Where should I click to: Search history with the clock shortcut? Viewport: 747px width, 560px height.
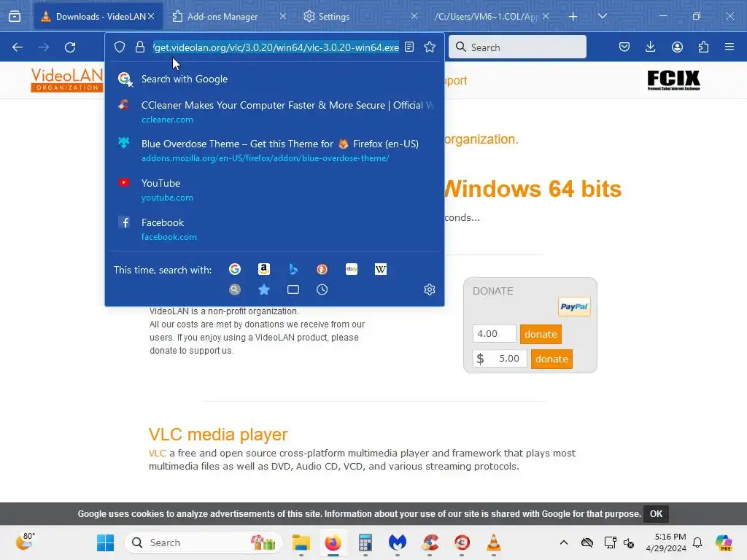(322, 289)
